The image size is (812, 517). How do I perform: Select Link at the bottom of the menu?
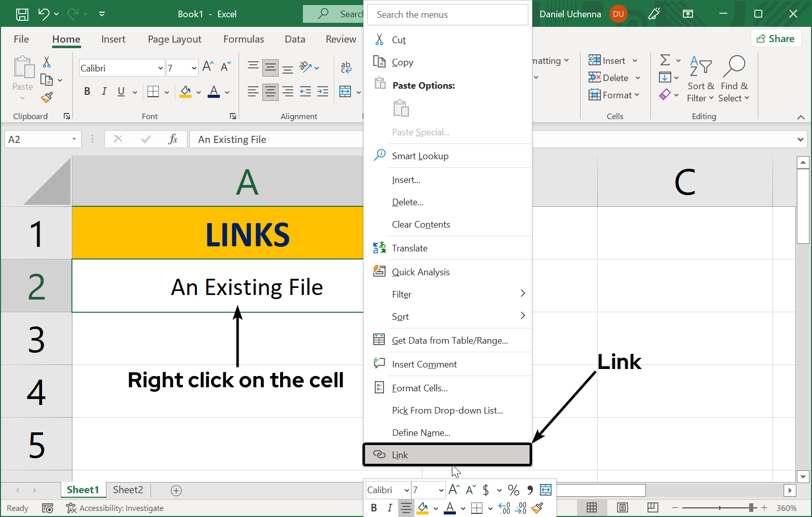(447, 455)
